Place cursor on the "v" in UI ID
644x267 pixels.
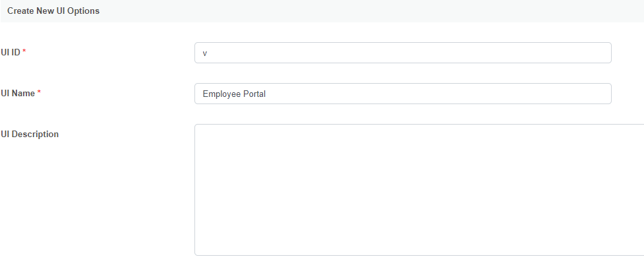tap(205, 53)
